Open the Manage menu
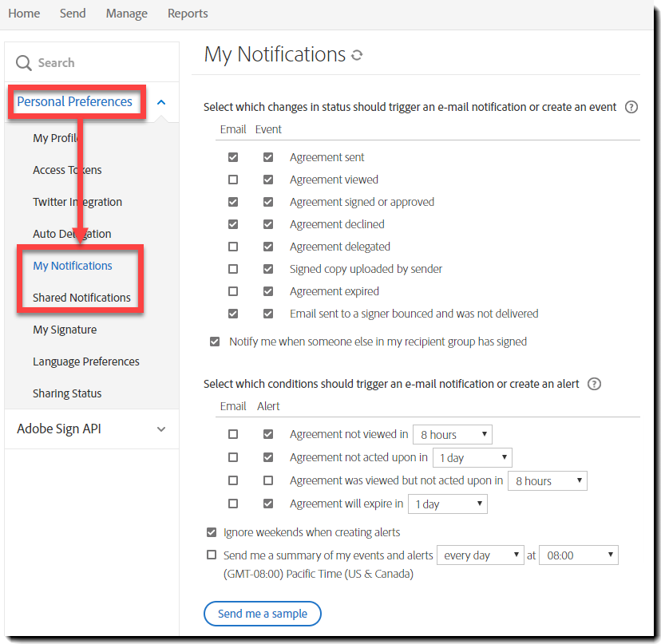The width and height of the screenshot is (661, 644). click(126, 13)
